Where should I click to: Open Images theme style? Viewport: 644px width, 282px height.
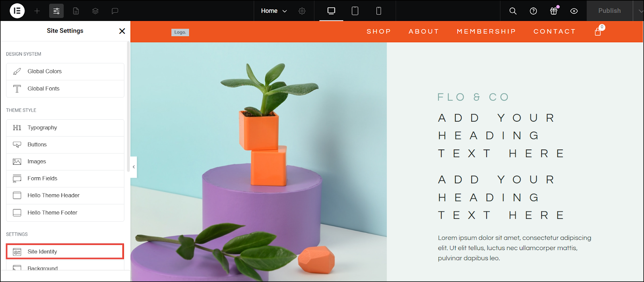pyautogui.click(x=65, y=162)
